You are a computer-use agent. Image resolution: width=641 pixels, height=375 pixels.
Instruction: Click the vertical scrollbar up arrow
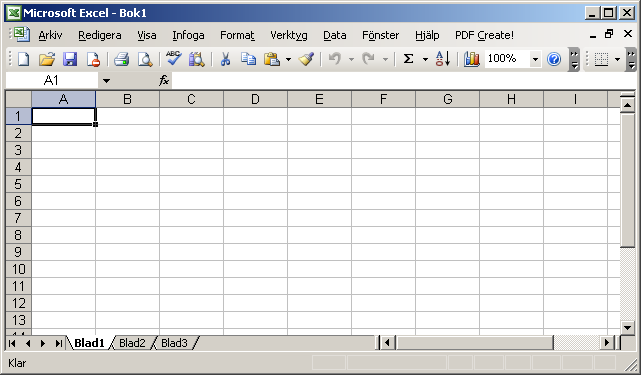click(628, 105)
